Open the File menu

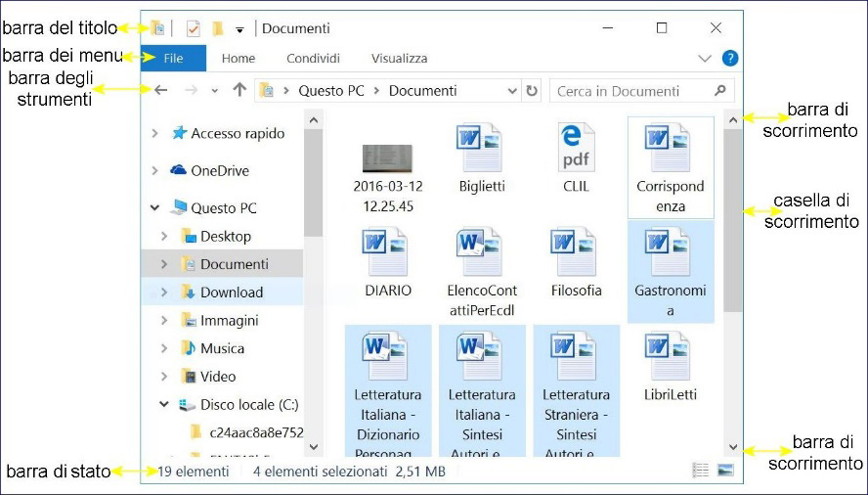[173, 59]
